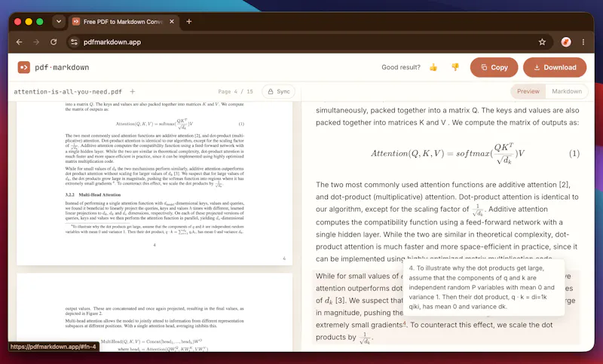Click equation number (1) in preview
603x364 pixels.
point(574,154)
